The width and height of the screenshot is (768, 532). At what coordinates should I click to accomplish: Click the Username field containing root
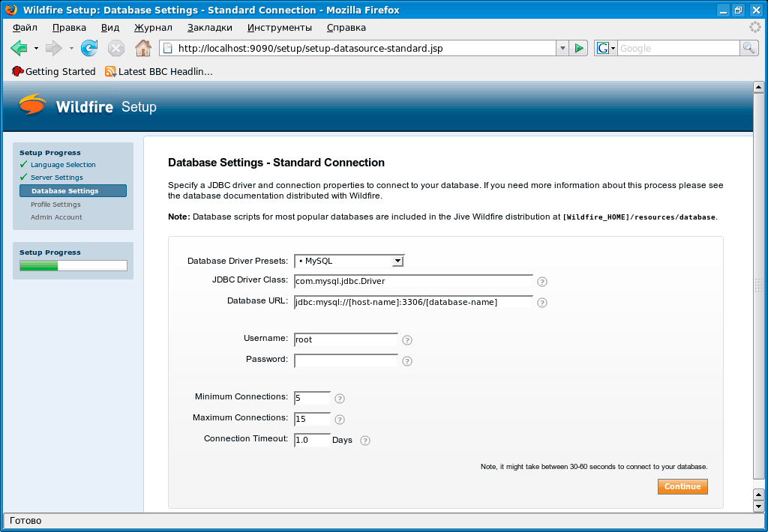346,339
